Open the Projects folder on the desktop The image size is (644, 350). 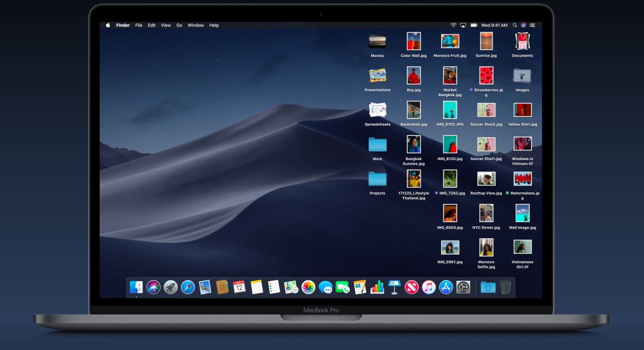pos(377,178)
